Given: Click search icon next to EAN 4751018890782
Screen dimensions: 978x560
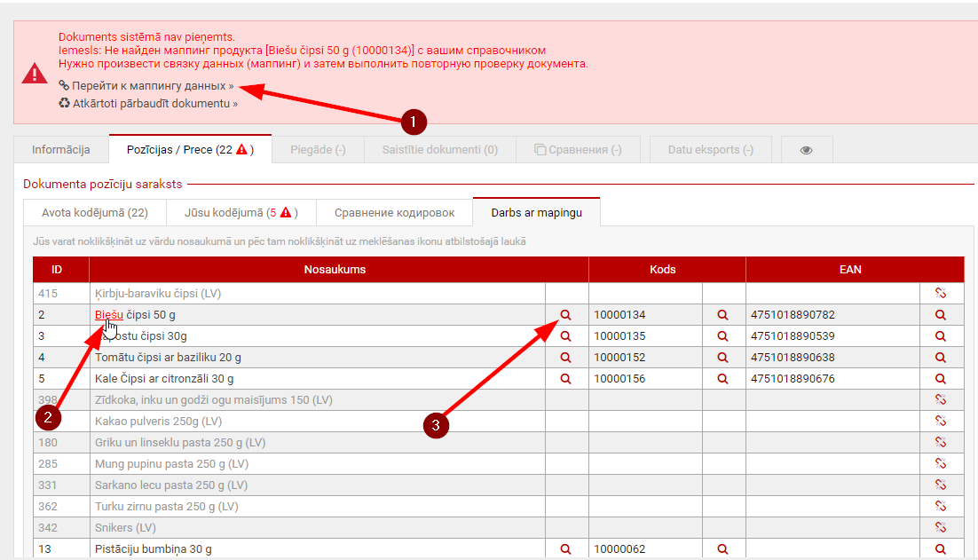Looking at the screenshot, I should pos(941,315).
